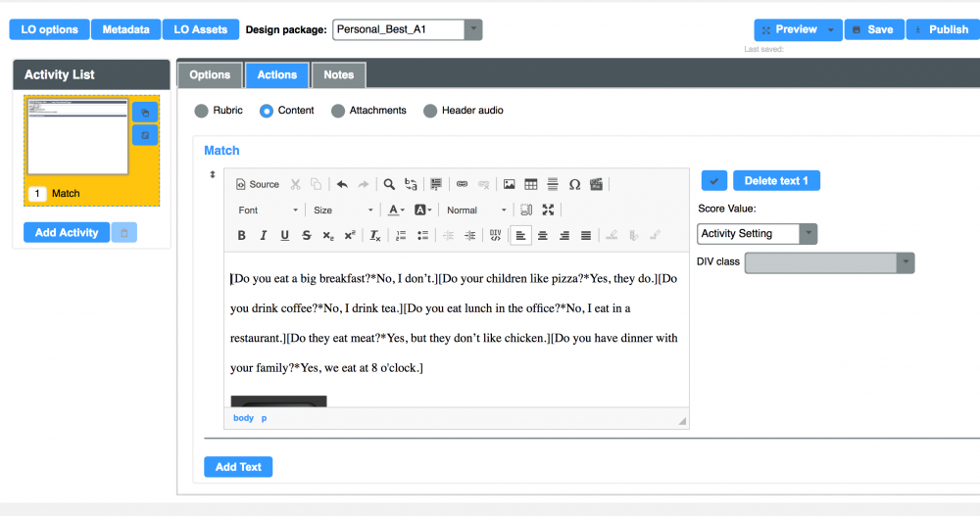Open the Notes tab
Image resolution: width=980 pixels, height=516 pixels.
click(x=338, y=74)
